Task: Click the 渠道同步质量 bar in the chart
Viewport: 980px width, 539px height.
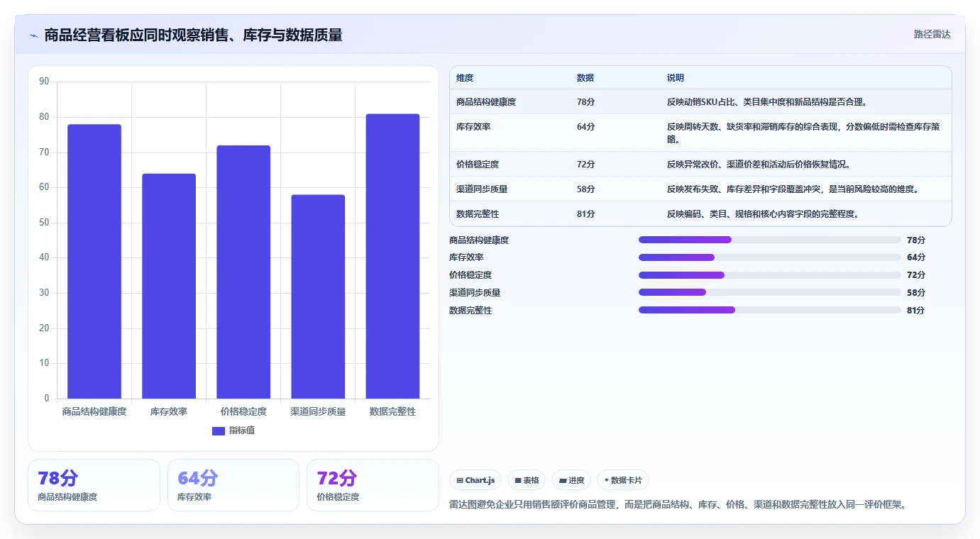Action: (318, 296)
